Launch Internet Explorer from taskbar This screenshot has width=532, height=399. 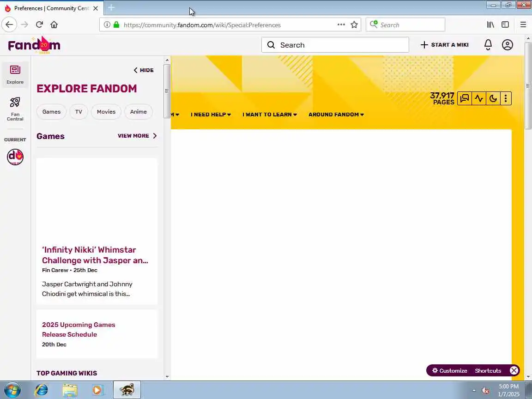[x=42, y=390]
